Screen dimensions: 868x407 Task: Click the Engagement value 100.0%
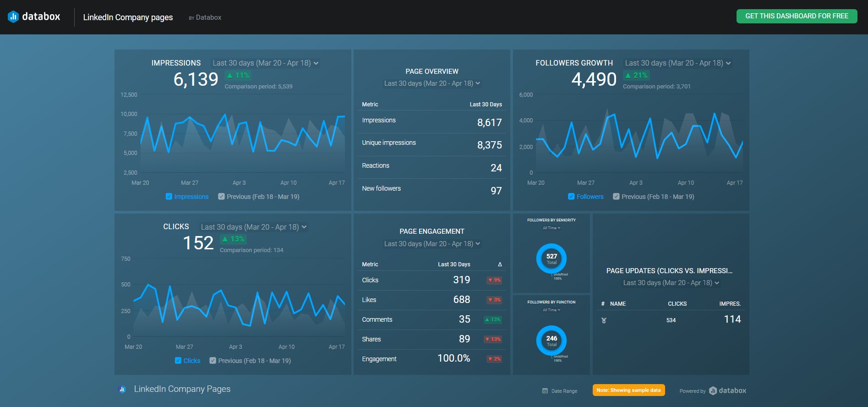(454, 358)
